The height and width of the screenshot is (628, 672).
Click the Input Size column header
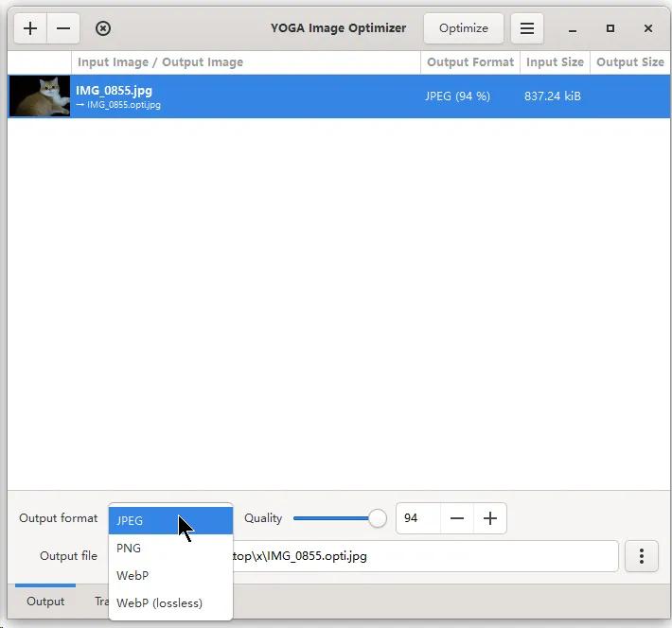click(x=555, y=62)
